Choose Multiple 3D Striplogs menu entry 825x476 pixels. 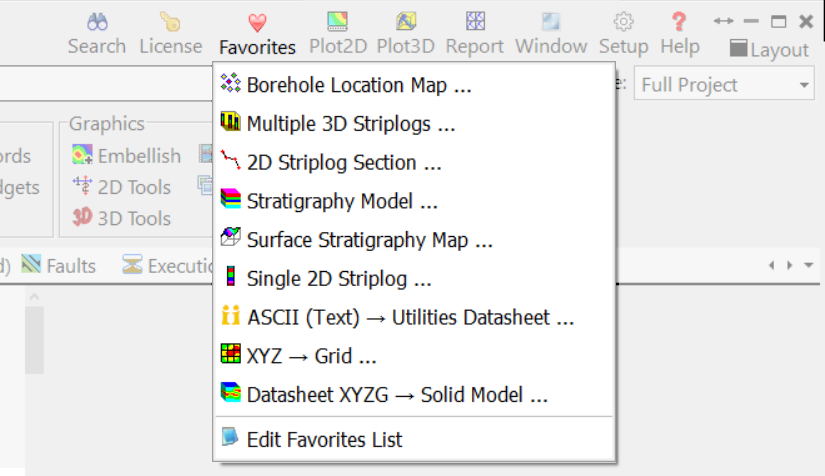tap(350, 124)
